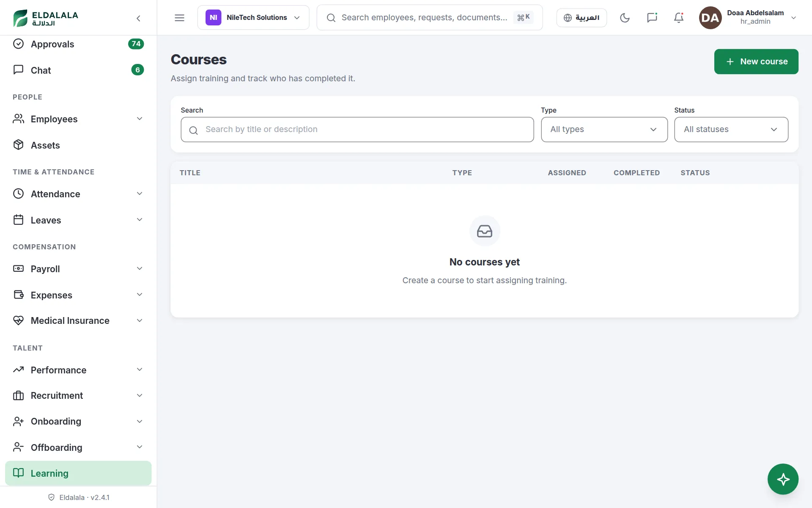Click the COMPLETED column header
812x508 pixels.
(x=636, y=173)
